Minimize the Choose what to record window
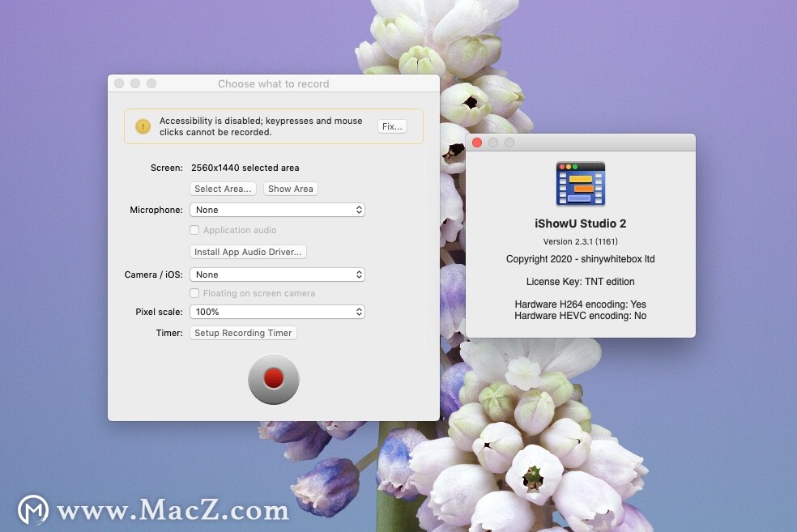The width and height of the screenshot is (797, 532). [x=135, y=83]
